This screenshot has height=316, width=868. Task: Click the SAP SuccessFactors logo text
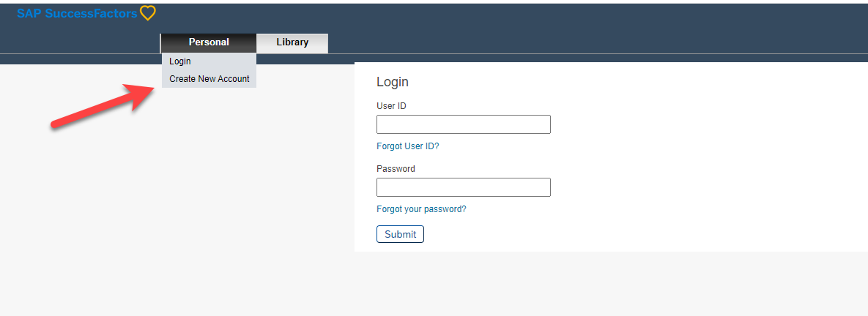[77, 13]
